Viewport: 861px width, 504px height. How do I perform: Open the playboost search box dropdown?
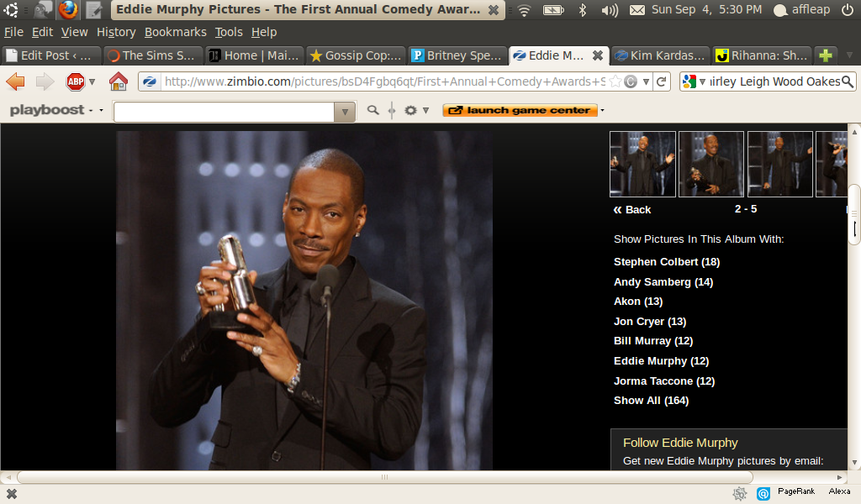345,112
